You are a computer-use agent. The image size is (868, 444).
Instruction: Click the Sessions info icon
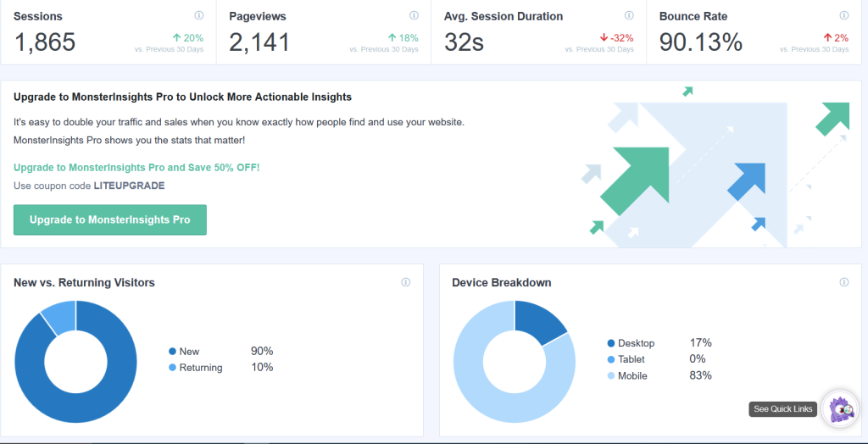coord(199,15)
